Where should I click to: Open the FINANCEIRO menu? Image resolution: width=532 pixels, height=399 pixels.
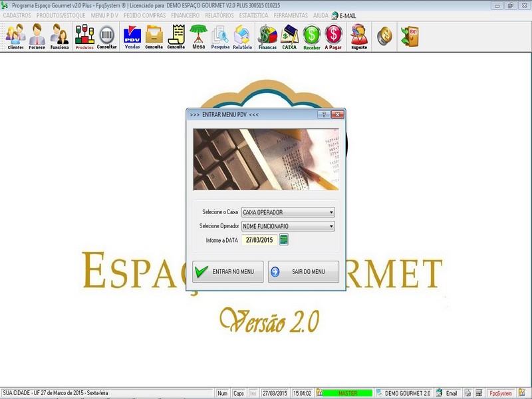[186, 15]
